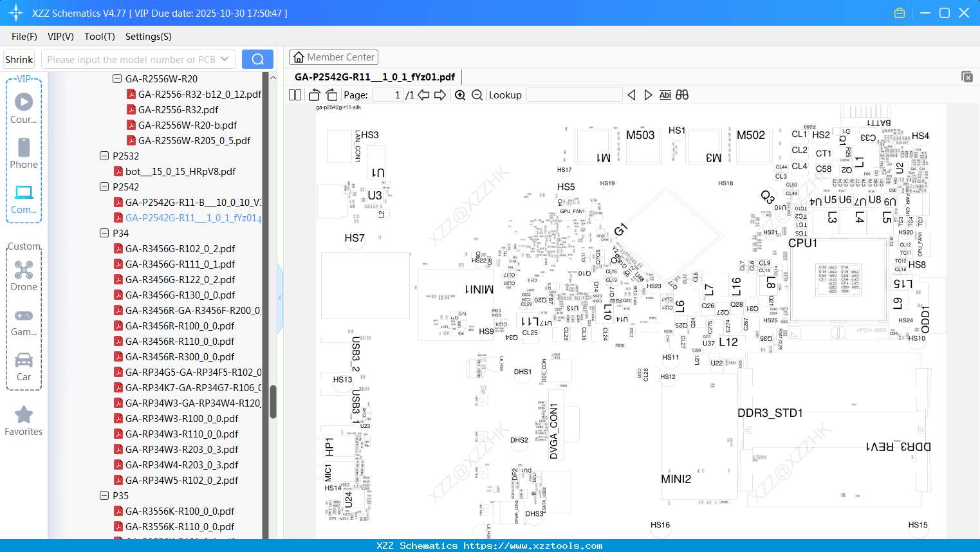Open GA-RP34W5-R102_0_2.pdf
The height and width of the screenshot is (552, 980).
(182, 481)
